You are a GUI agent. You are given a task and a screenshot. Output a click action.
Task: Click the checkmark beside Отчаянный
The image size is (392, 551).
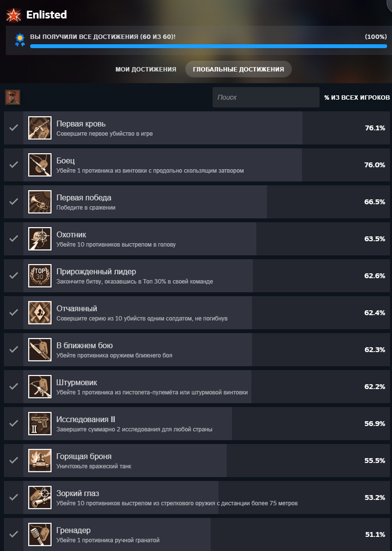(x=14, y=313)
